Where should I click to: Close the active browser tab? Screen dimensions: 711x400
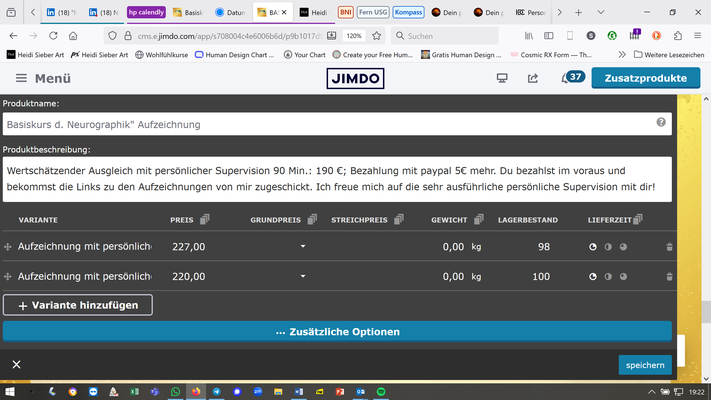pyautogui.click(x=284, y=12)
